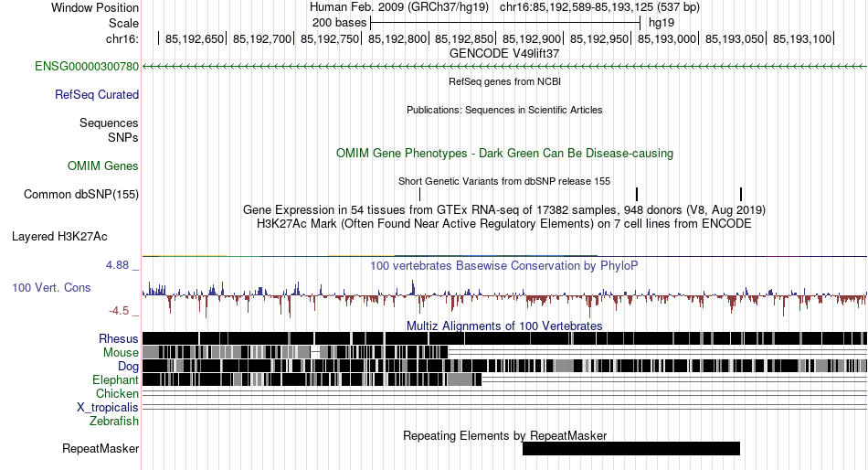Image resolution: width=868 pixels, height=470 pixels.
Task: Select the Mouse alignment row label
Action: tap(121, 353)
